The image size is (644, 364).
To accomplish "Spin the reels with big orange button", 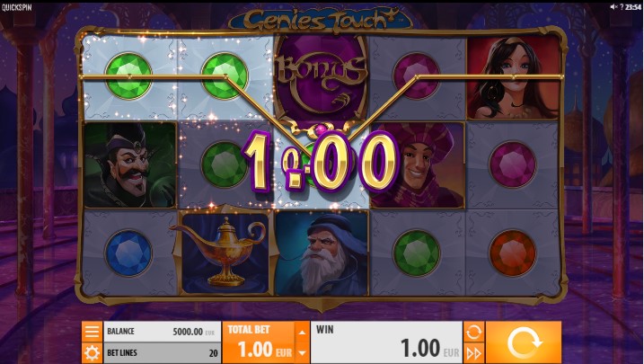I will (x=524, y=342).
